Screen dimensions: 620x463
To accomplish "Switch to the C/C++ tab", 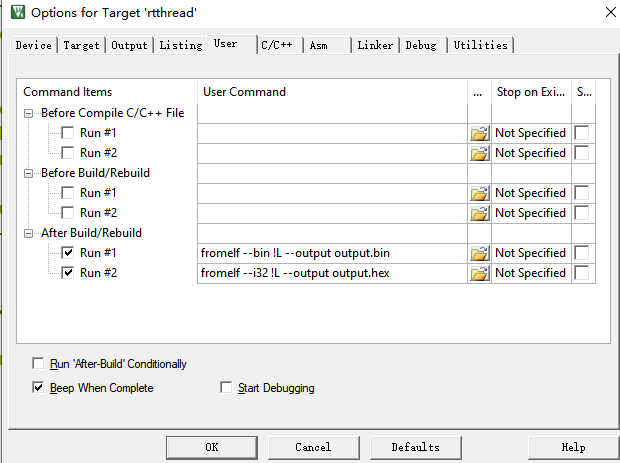I will 279,45.
